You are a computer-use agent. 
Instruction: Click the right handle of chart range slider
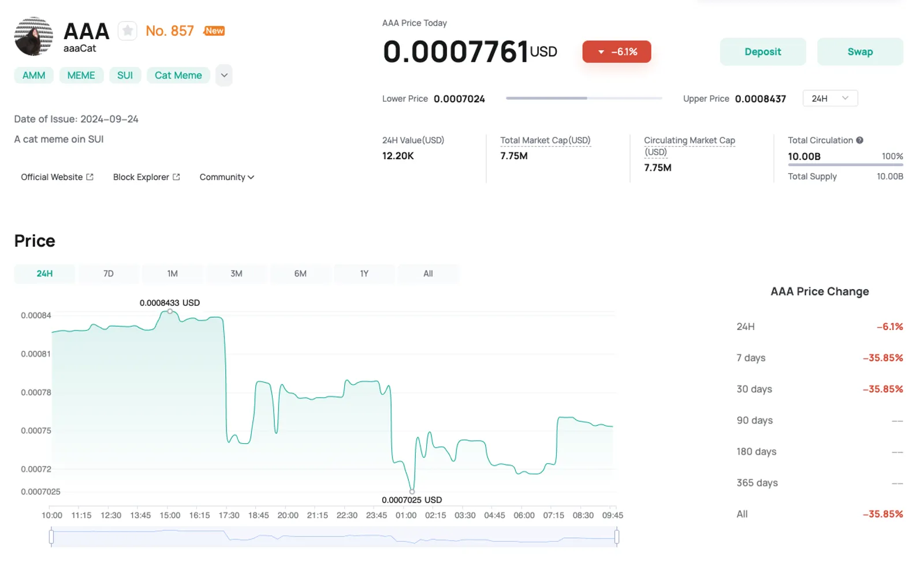(x=617, y=537)
